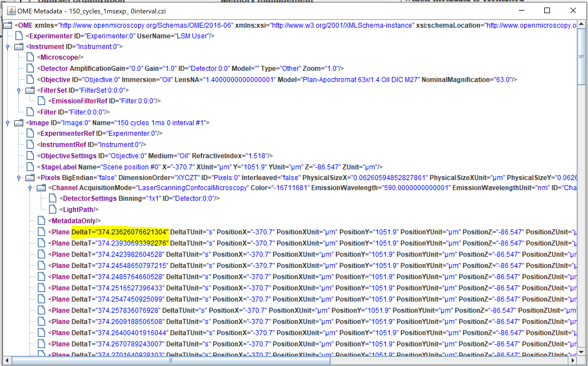Collapse the Image:0 tree node

(8, 123)
